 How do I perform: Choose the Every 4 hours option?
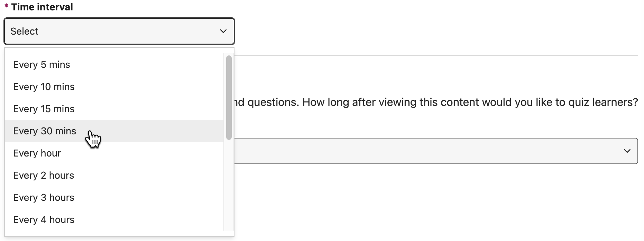click(44, 220)
